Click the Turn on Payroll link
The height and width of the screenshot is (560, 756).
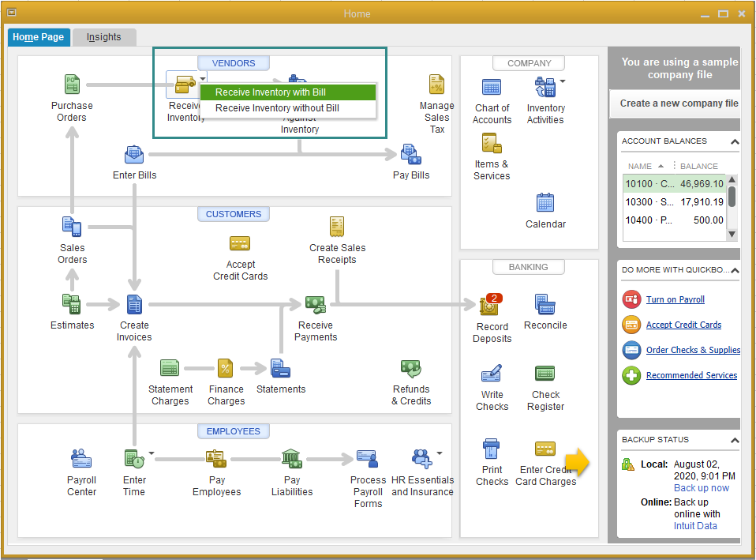[x=675, y=299]
